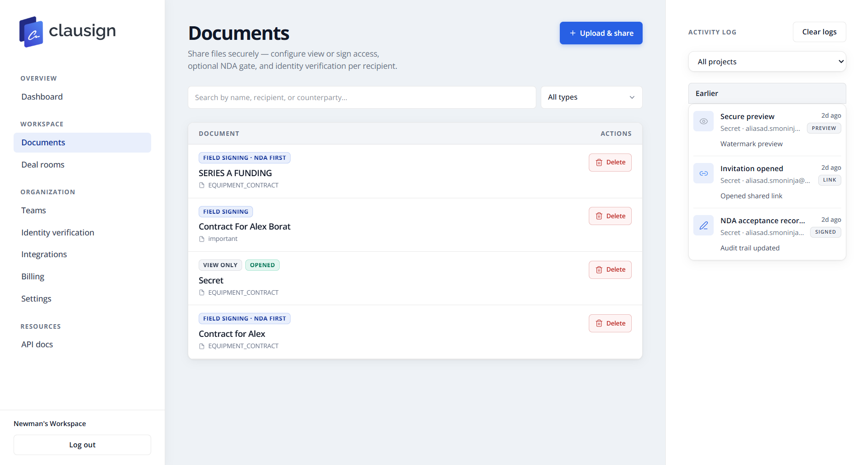Click the Secret document title
Screen dimensions: 868x465
211,280
